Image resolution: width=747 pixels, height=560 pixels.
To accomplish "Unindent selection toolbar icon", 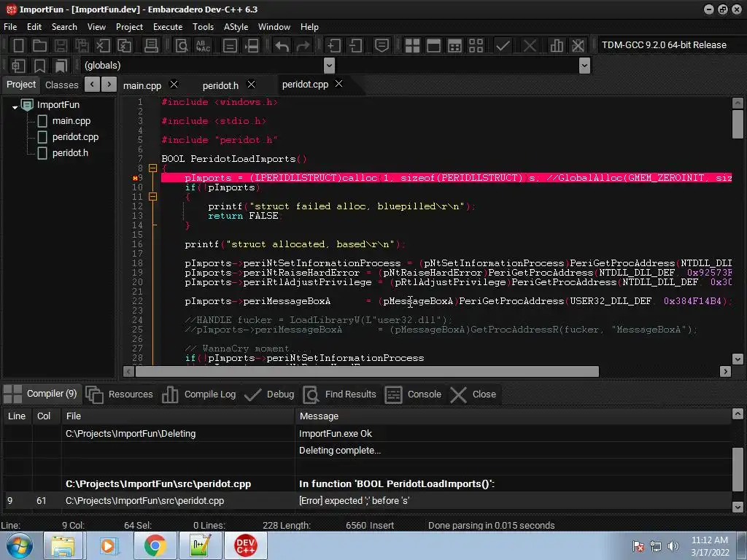I will coord(355,46).
